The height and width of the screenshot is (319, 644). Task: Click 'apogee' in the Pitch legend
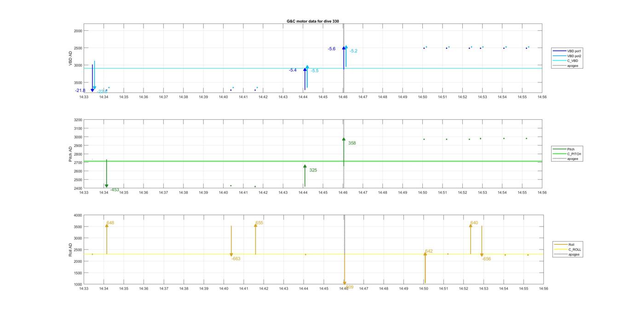pyautogui.click(x=566, y=159)
